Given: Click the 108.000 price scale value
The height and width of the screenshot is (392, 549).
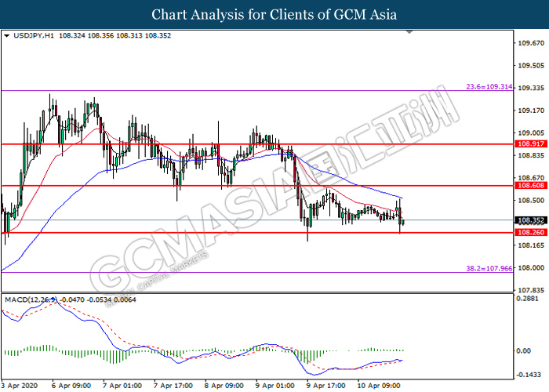Looking at the screenshot, I should (x=531, y=268).
